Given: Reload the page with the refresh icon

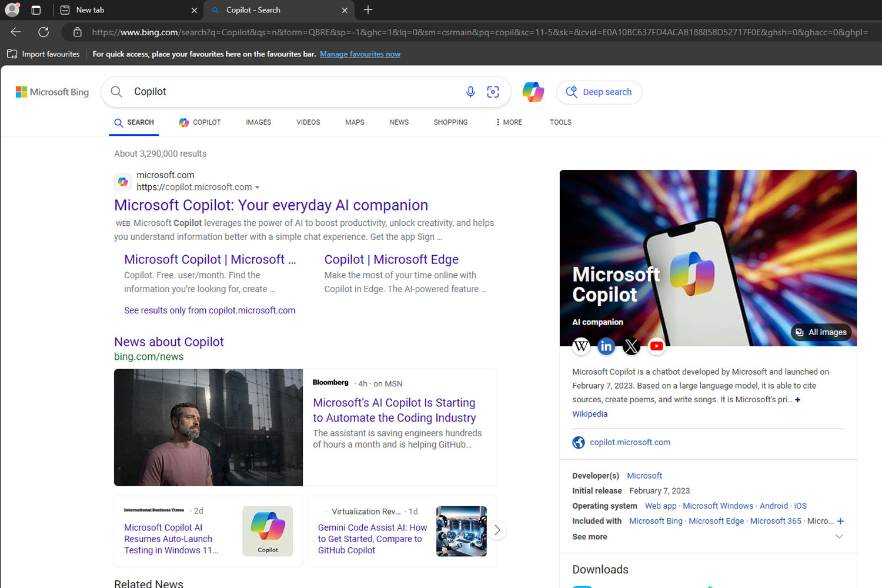Looking at the screenshot, I should click(x=44, y=32).
